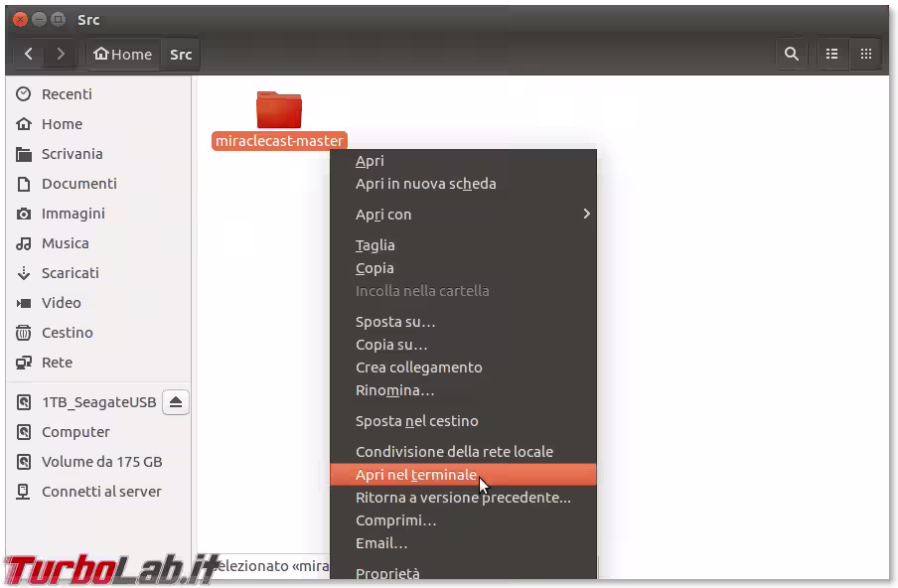Choose Condivisione della rete locale
The width and height of the screenshot is (898, 588).
(463, 452)
